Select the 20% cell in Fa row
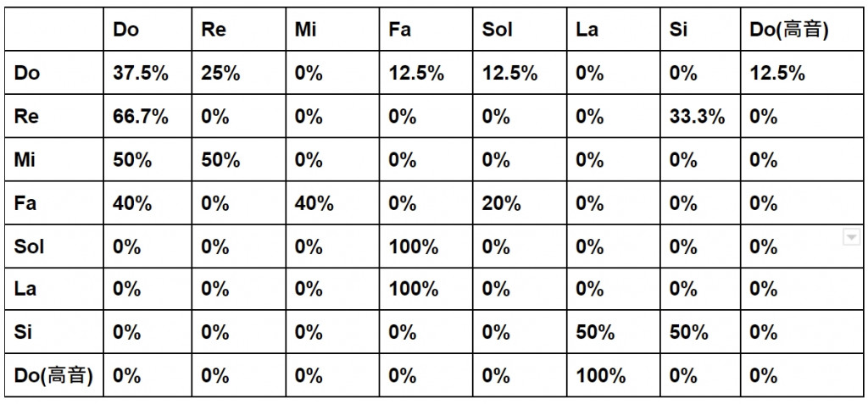The image size is (868, 404). pos(520,202)
